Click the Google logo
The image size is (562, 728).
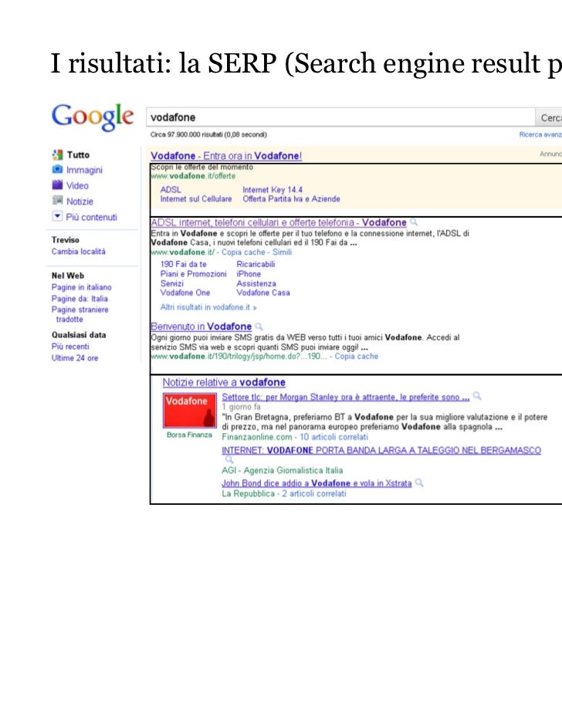(x=93, y=117)
